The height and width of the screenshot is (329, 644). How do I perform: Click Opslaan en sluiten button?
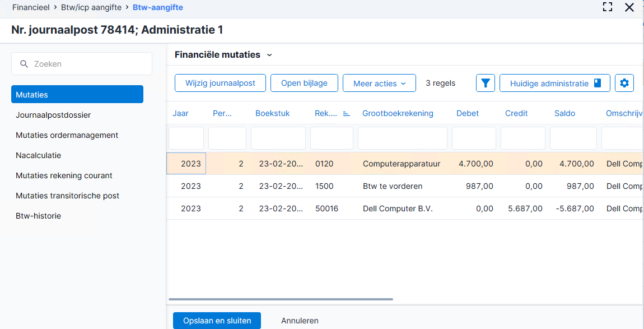tap(217, 321)
